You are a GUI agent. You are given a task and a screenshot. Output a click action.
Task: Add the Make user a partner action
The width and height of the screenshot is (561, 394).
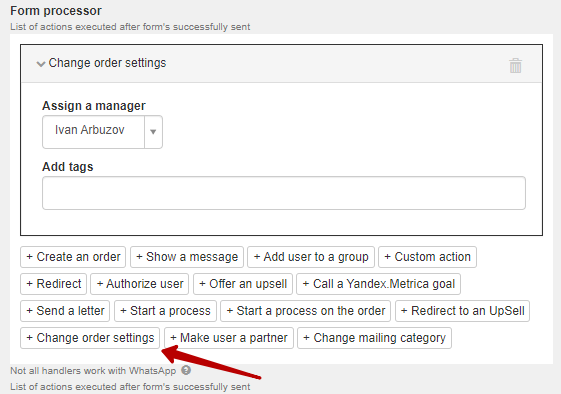[229, 338]
